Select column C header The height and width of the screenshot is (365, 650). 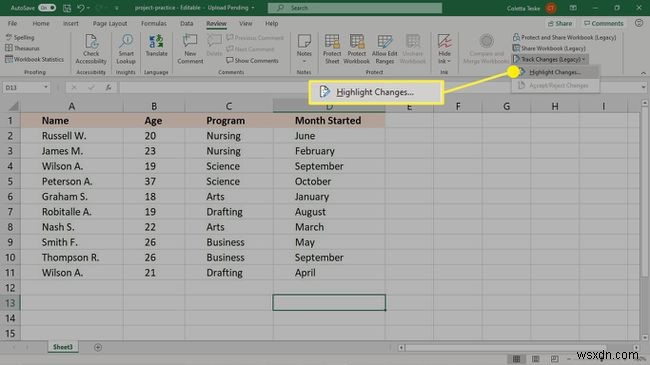(228, 107)
